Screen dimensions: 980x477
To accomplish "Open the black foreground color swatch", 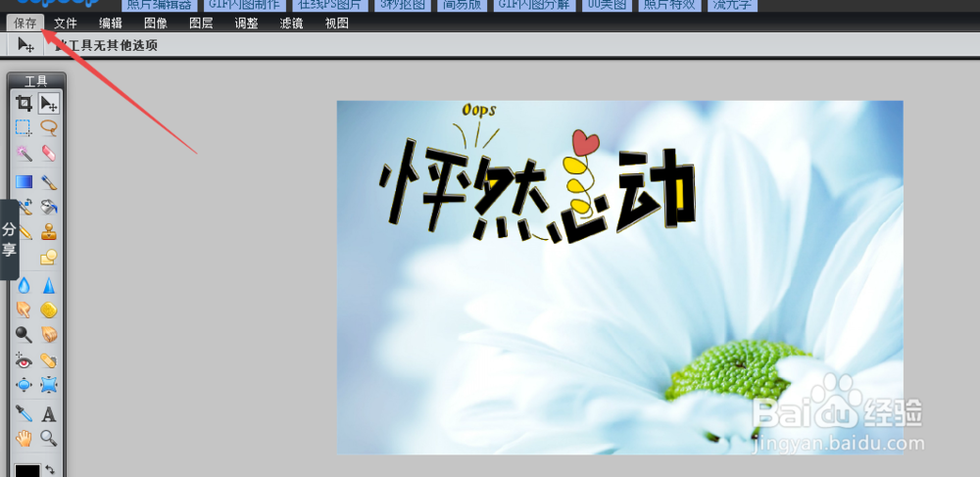I will coord(27,471).
